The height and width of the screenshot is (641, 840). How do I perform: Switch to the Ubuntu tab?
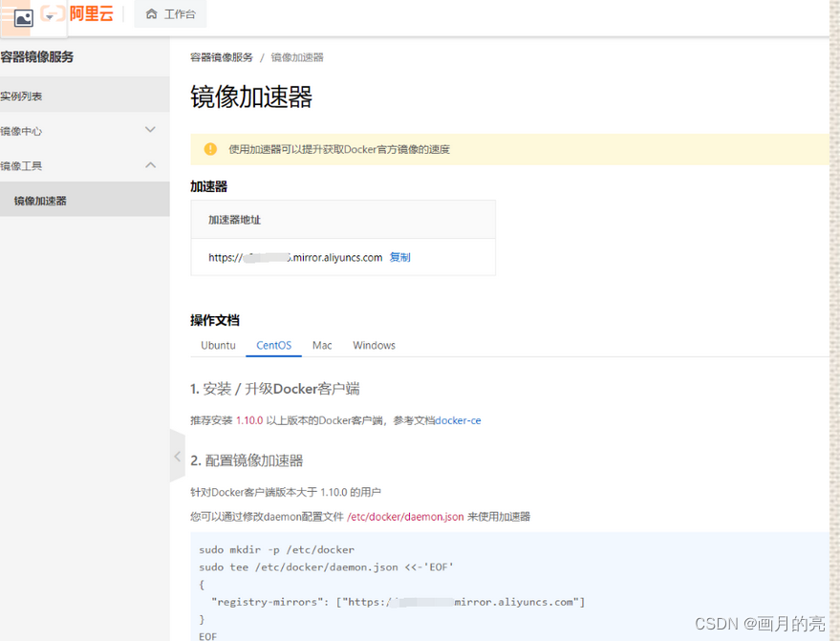point(218,346)
